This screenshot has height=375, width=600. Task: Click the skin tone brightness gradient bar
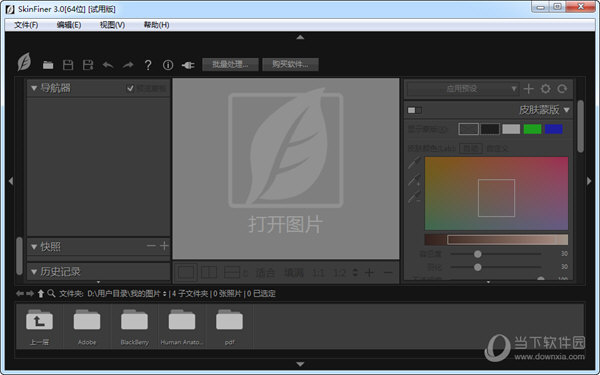coord(496,240)
